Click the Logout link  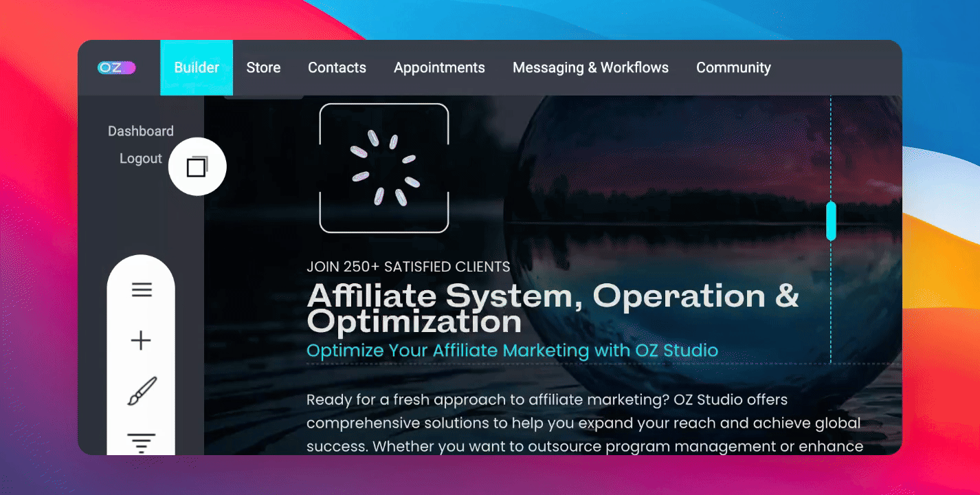[141, 158]
